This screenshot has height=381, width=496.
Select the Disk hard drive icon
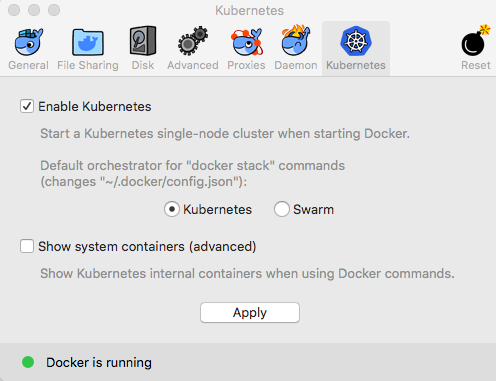coord(143,41)
